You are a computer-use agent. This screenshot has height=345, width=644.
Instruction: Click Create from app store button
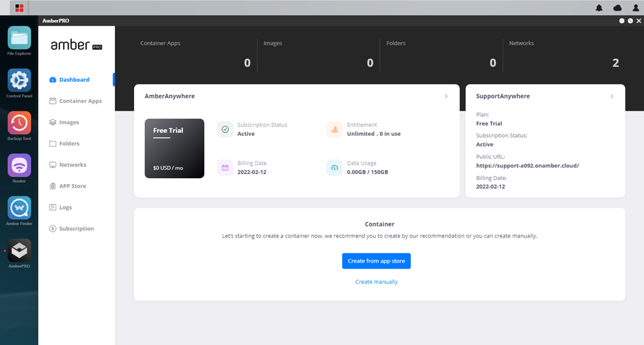coord(376,261)
